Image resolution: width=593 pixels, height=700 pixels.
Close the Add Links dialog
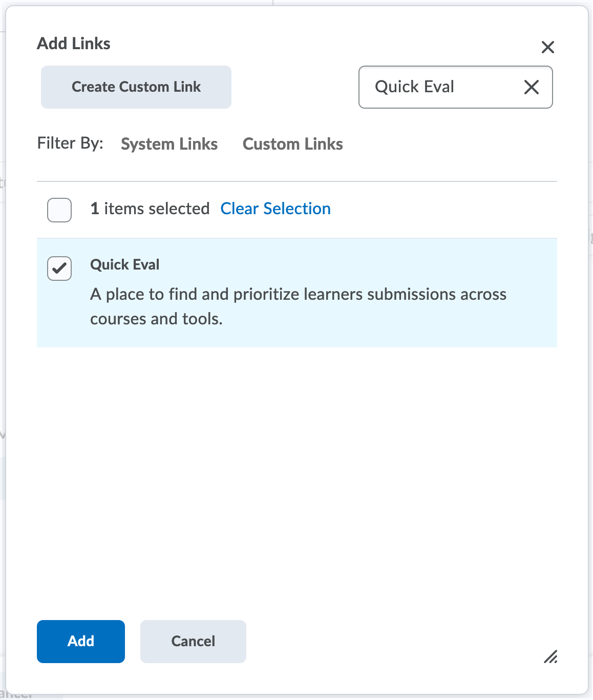coord(547,47)
